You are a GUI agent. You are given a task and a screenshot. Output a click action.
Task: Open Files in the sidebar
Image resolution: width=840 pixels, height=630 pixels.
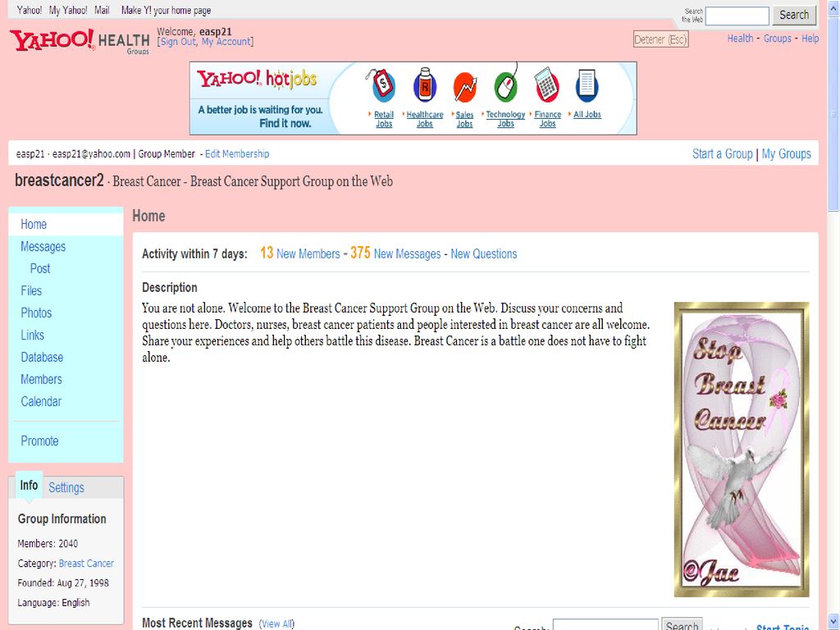(31, 291)
